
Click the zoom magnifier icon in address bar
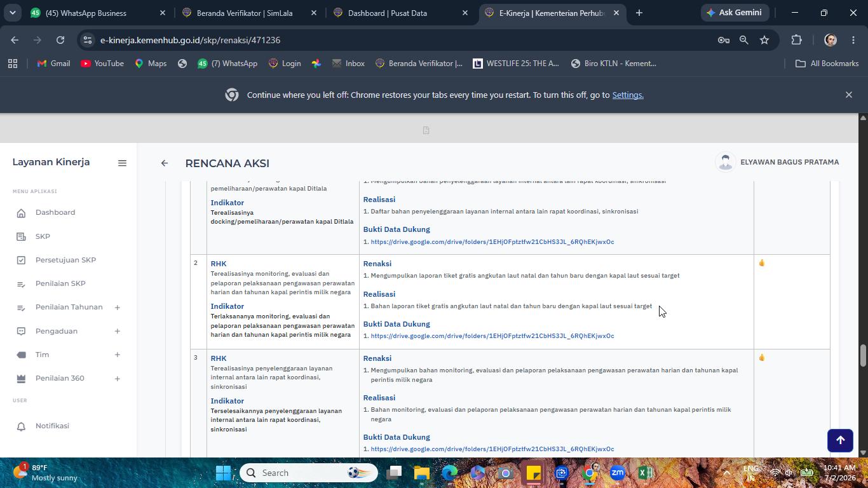(x=744, y=40)
